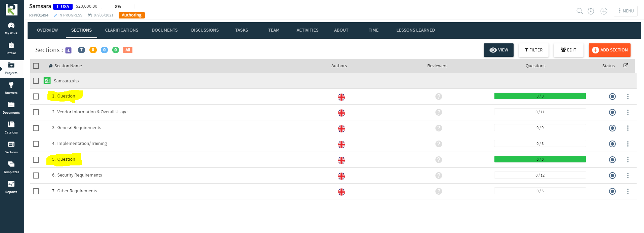The width and height of the screenshot is (644, 233).
Task: Open the Documents library in the sidebar
Action: (11, 108)
